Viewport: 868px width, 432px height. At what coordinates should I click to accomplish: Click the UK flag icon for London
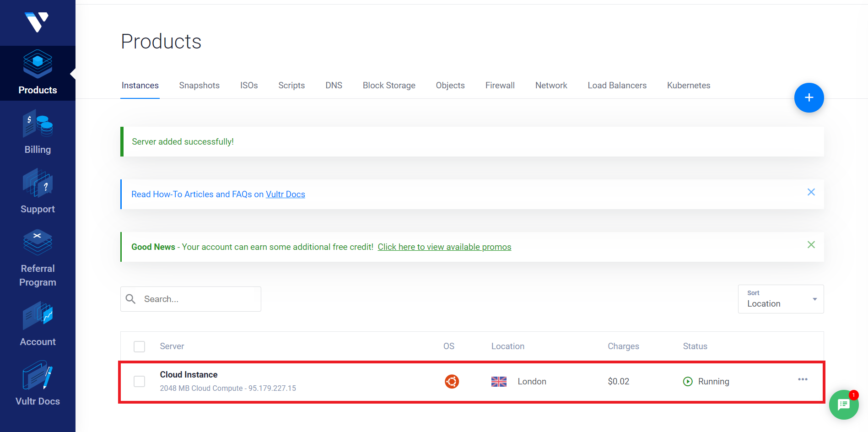pyautogui.click(x=499, y=382)
